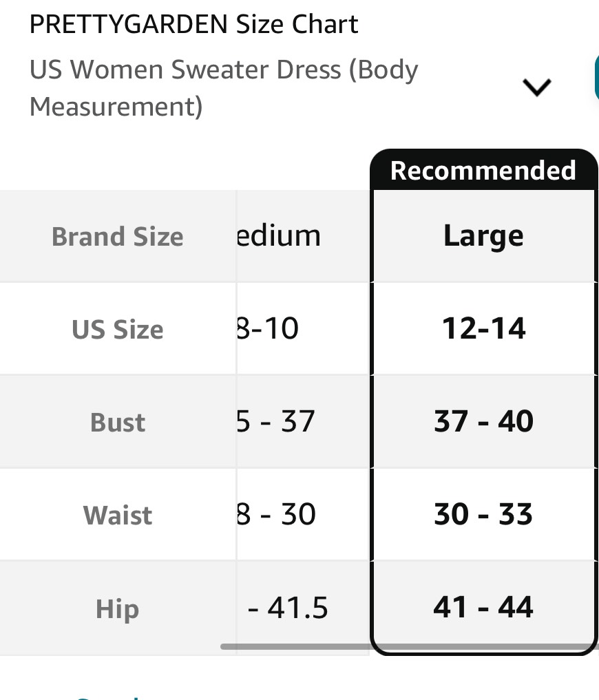Open the US Women Sweater Dress selector
Viewport: 599px width, 700px height.
pos(291,88)
